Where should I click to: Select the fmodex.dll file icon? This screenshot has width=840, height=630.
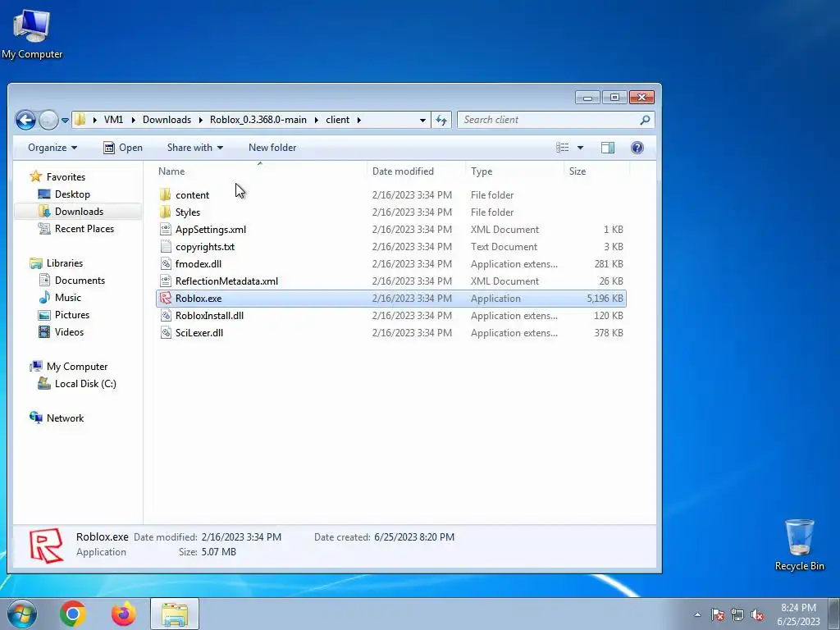[166, 263]
